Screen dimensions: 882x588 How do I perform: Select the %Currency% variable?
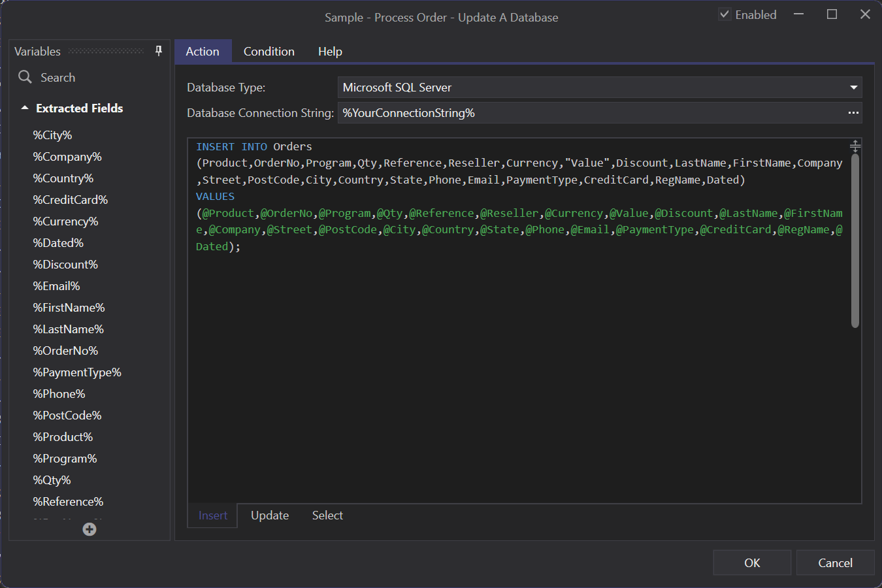pos(65,221)
